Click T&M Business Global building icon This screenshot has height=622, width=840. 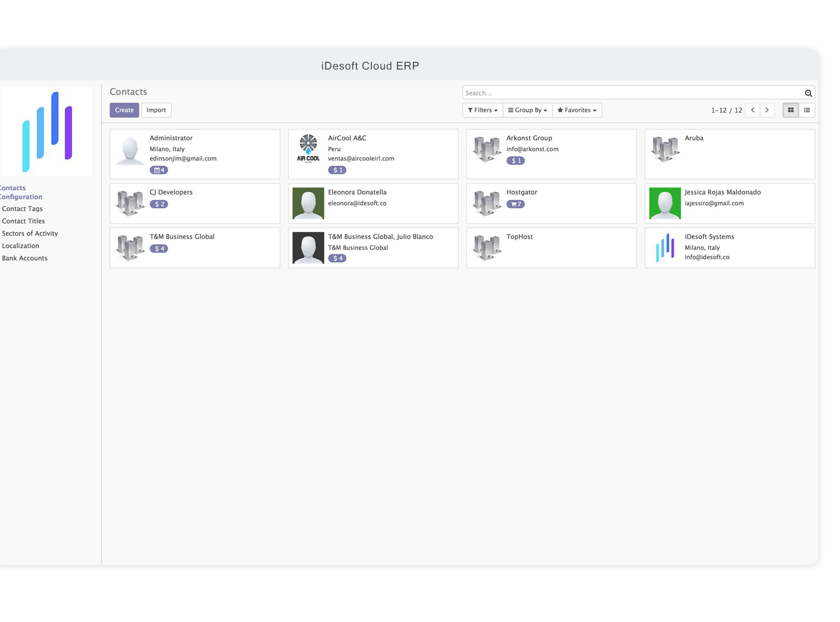click(x=130, y=248)
